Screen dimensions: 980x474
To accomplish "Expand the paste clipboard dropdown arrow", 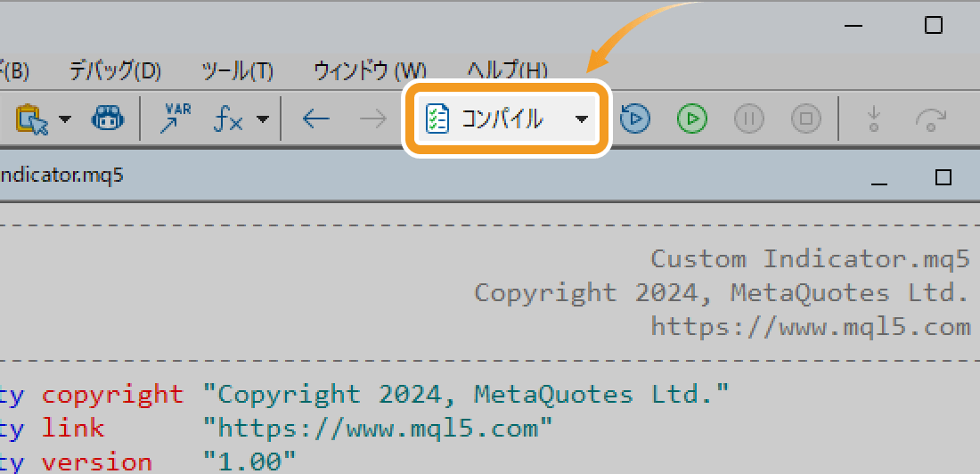I will pyautogui.click(x=65, y=118).
